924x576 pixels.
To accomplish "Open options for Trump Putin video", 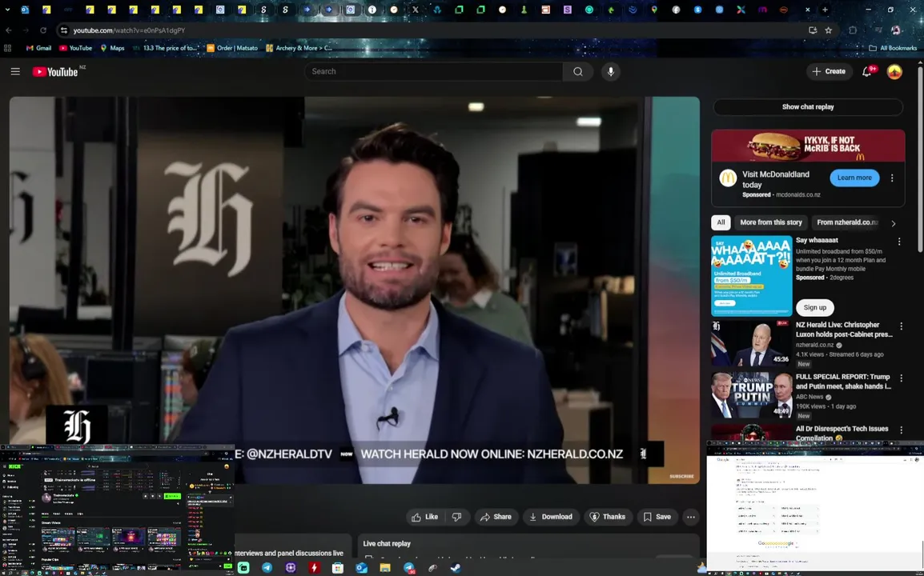I will [901, 378].
